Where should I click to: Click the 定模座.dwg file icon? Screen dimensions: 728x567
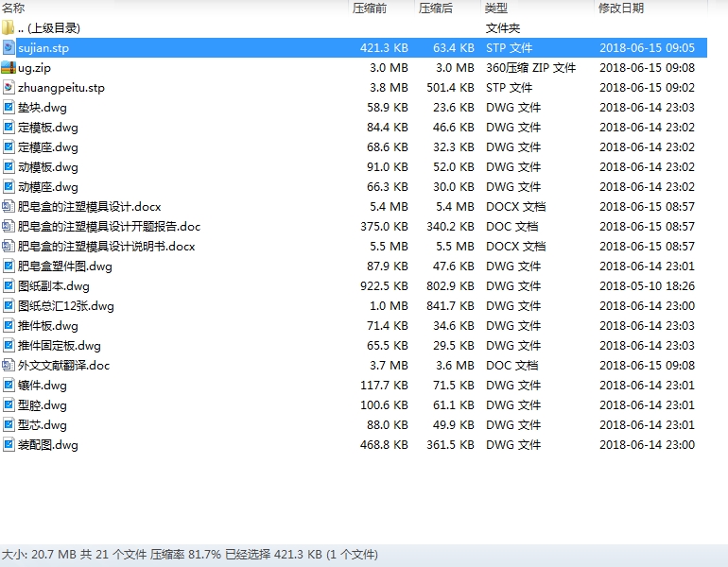point(8,147)
